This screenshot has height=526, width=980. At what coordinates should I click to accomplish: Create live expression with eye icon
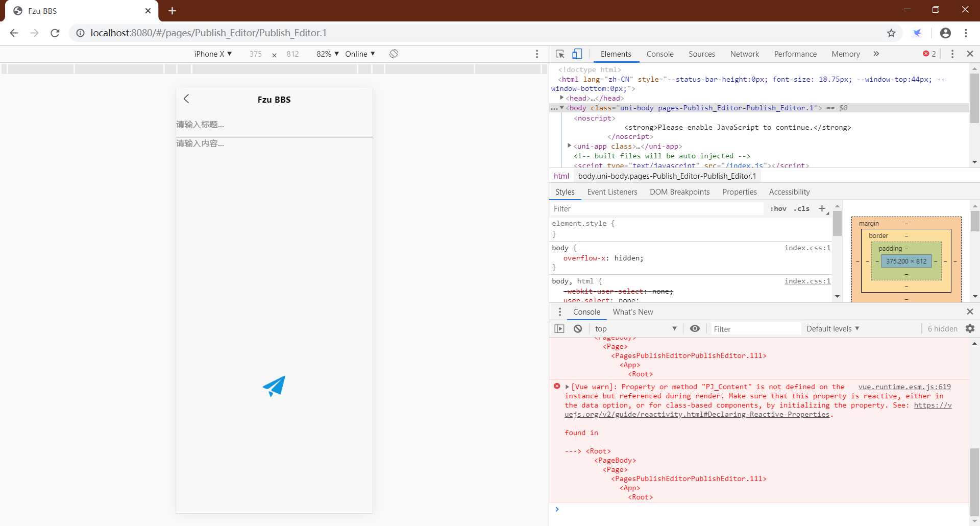coord(695,329)
